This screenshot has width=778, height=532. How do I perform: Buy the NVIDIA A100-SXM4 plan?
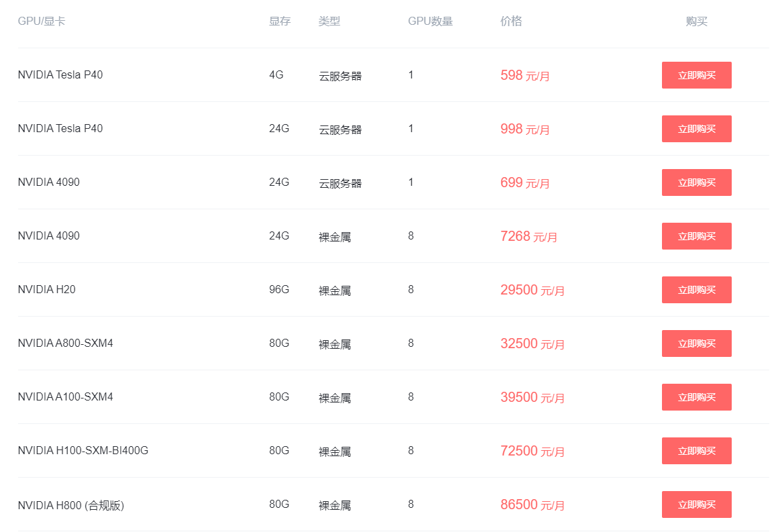tap(696, 397)
